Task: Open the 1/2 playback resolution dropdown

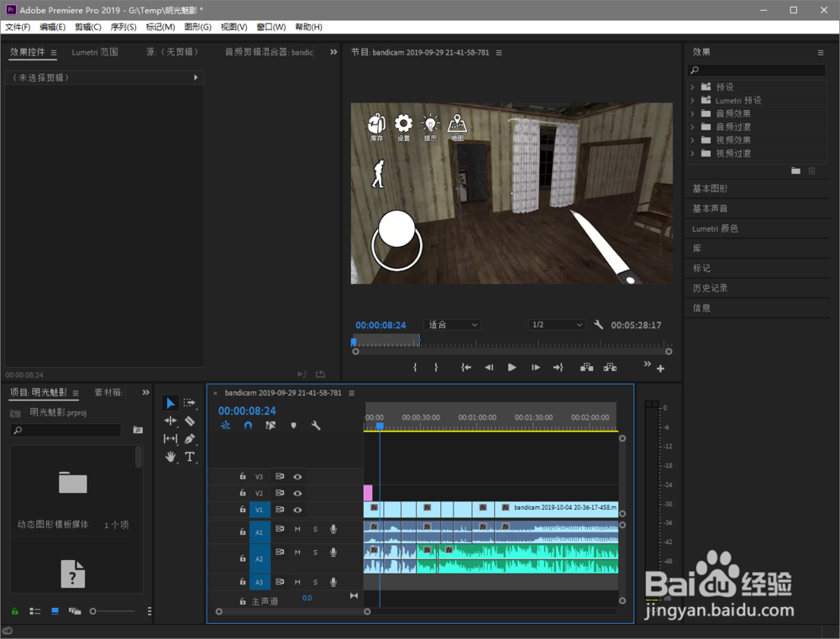Action: pyautogui.click(x=556, y=325)
